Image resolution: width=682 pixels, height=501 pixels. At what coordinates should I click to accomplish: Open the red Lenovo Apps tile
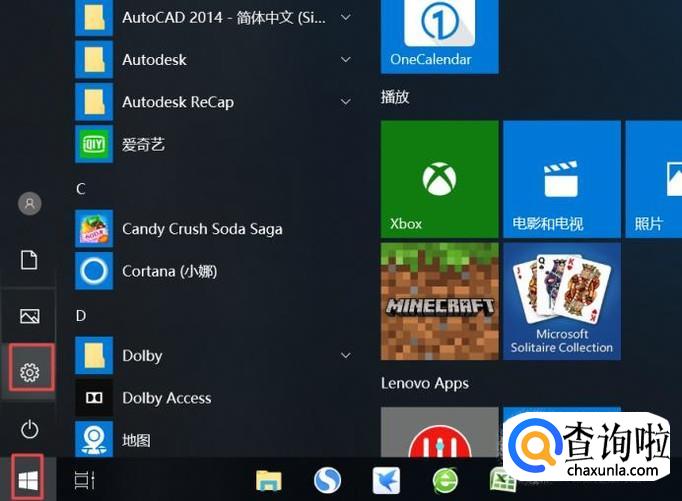coord(440,432)
